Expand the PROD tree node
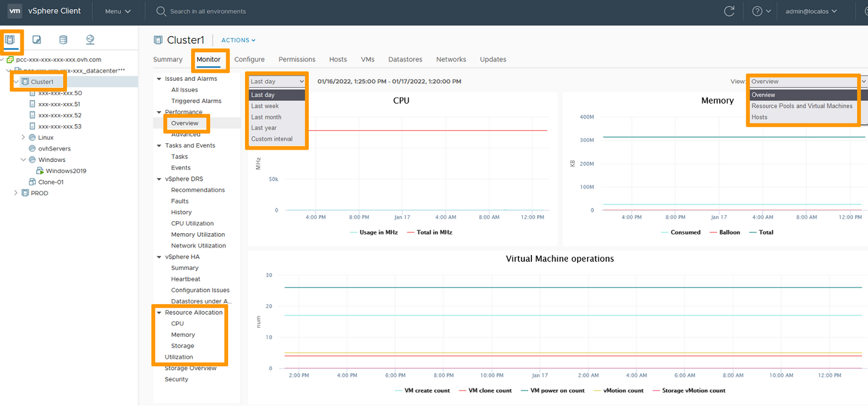Image resolution: width=868 pixels, height=417 pixels. [x=15, y=192]
